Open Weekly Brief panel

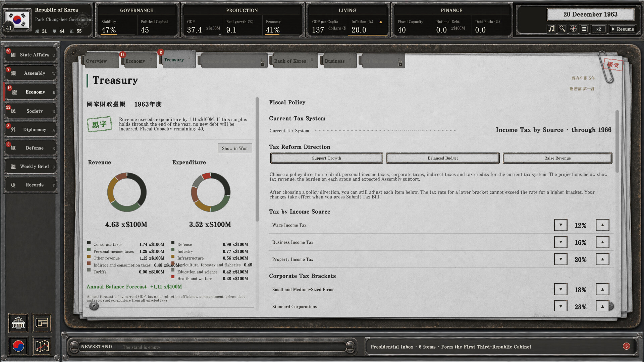point(31,167)
